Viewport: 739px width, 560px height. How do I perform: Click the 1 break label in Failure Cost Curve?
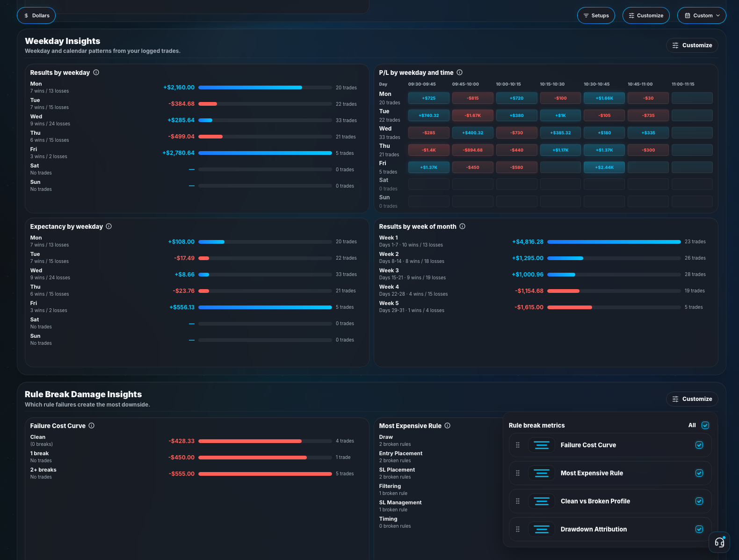(x=39, y=453)
